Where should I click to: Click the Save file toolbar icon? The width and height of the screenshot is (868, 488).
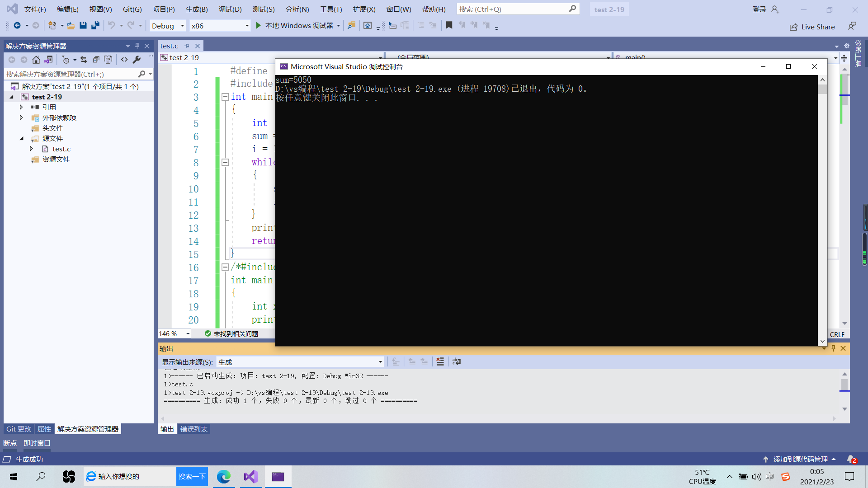(83, 26)
